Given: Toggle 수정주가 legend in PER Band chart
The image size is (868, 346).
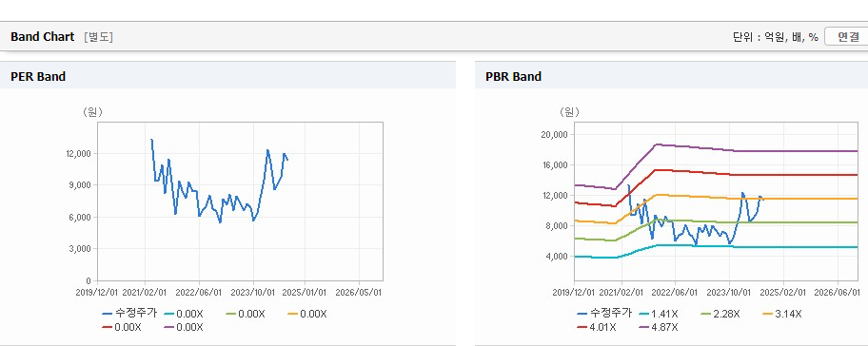Looking at the screenshot, I should pos(129,314).
